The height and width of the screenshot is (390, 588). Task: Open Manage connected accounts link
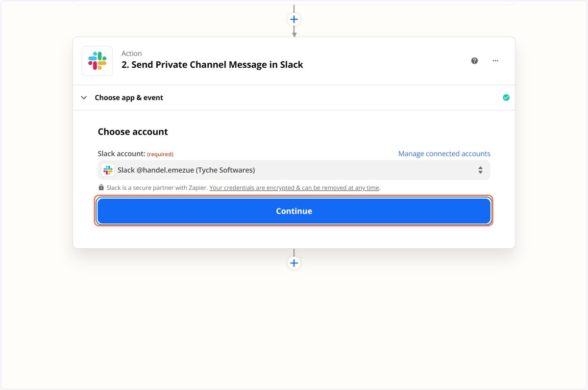(x=444, y=154)
